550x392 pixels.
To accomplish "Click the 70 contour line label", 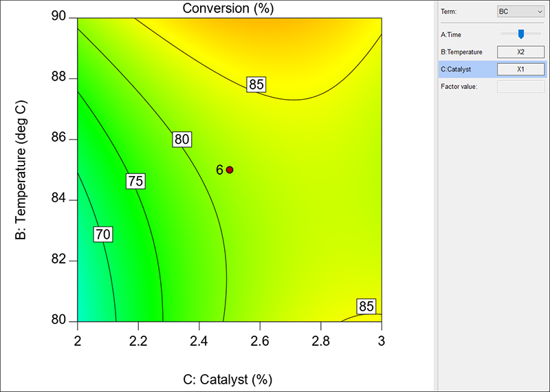I will click(x=102, y=235).
